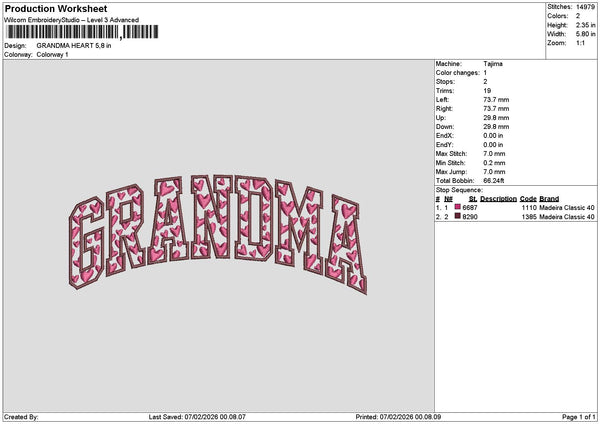The height and width of the screenshot is (424, 600).
Task: Select the 'Left:' measurement label
Action: click(x=442, y=100)
